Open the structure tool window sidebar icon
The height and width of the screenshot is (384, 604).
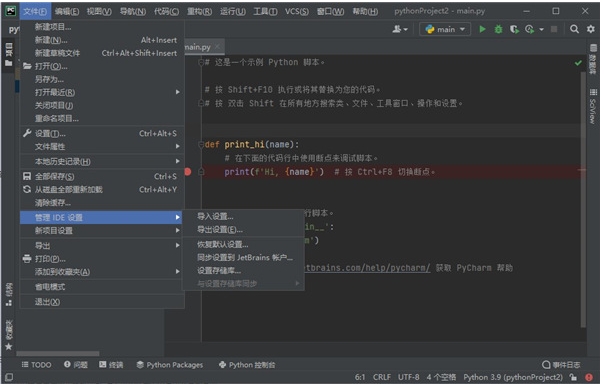pos(8,295)
